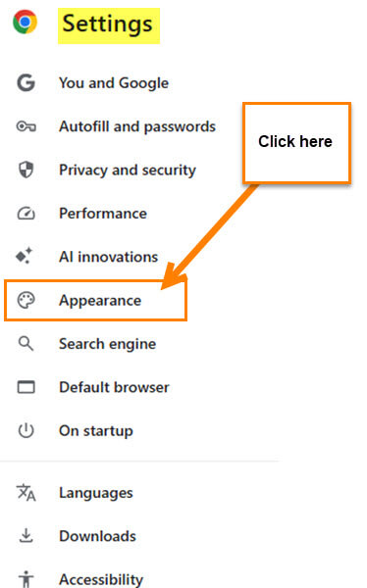
Task: Click the palette Appearance icon
Action: click(26, 301)
